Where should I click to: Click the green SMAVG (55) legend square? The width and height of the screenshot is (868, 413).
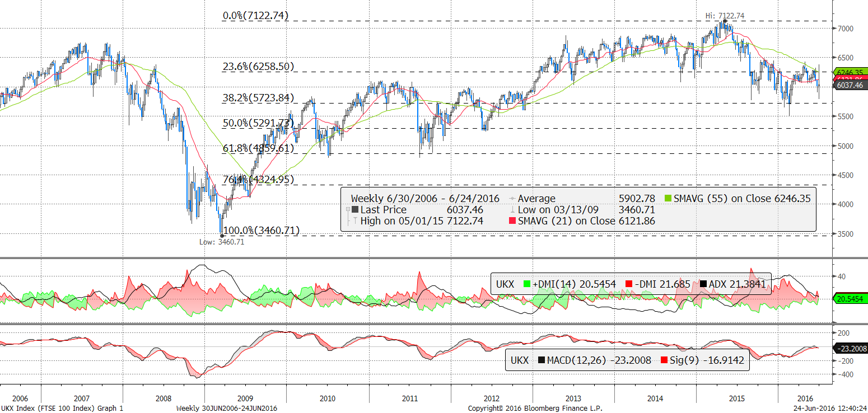coord(668,198)
